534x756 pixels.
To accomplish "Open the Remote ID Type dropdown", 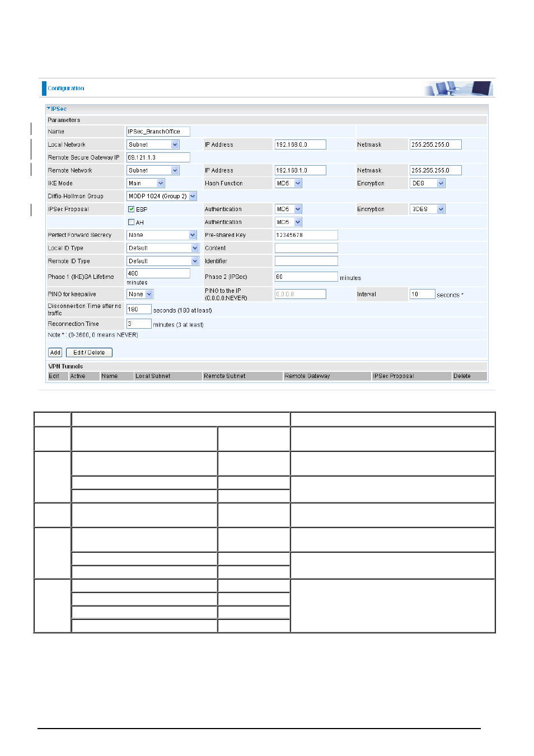I will pos(163,261).
